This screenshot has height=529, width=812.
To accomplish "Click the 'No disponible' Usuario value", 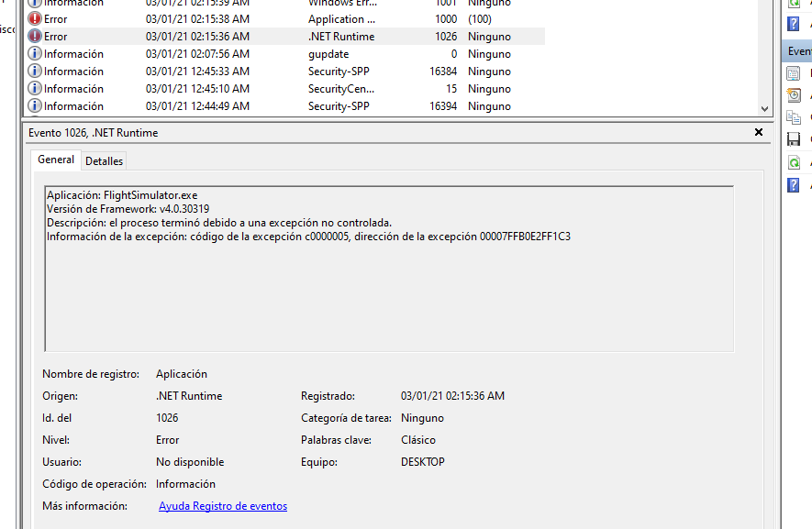I will 190,462.
